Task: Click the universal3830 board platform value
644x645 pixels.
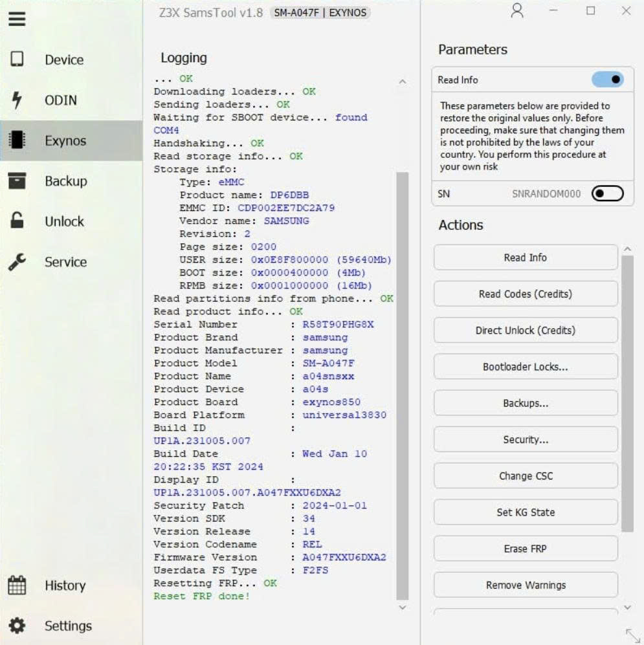Action: tap(344, 415)
